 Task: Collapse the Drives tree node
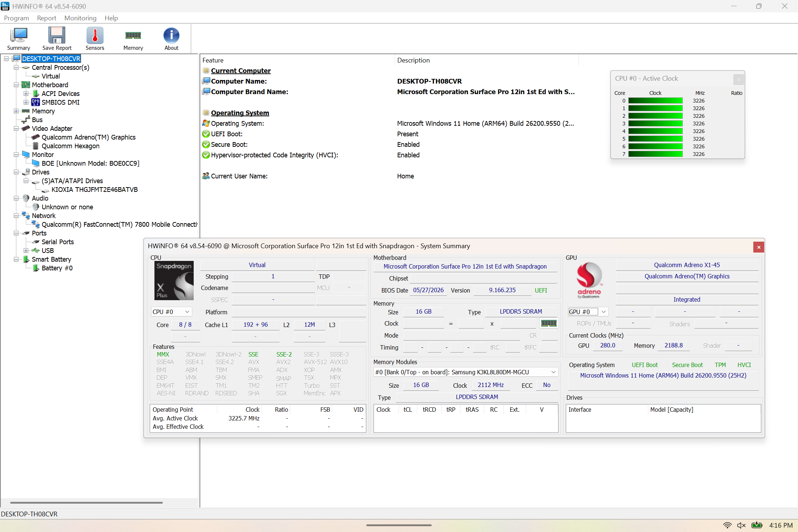click(16, 172)
